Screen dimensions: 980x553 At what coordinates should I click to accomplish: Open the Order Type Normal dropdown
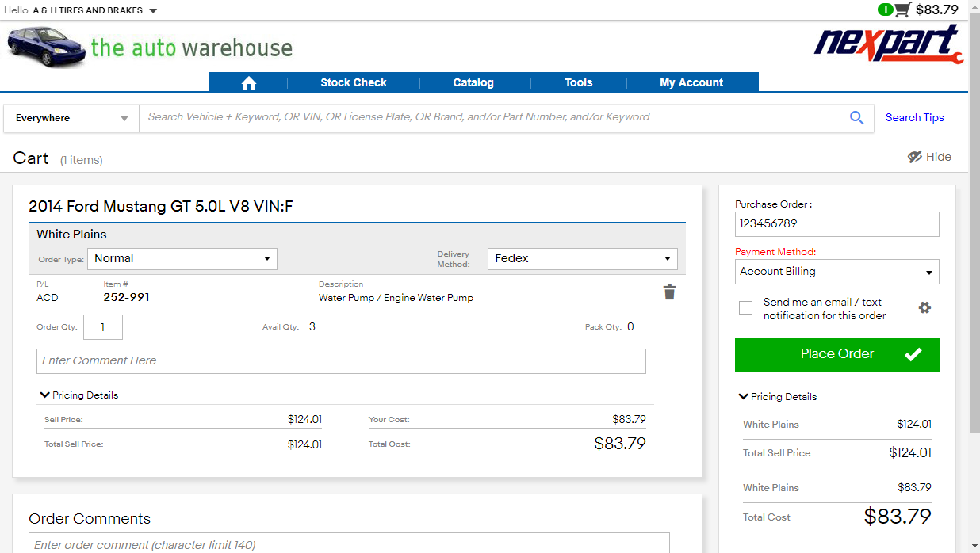(x=182, y=258)
